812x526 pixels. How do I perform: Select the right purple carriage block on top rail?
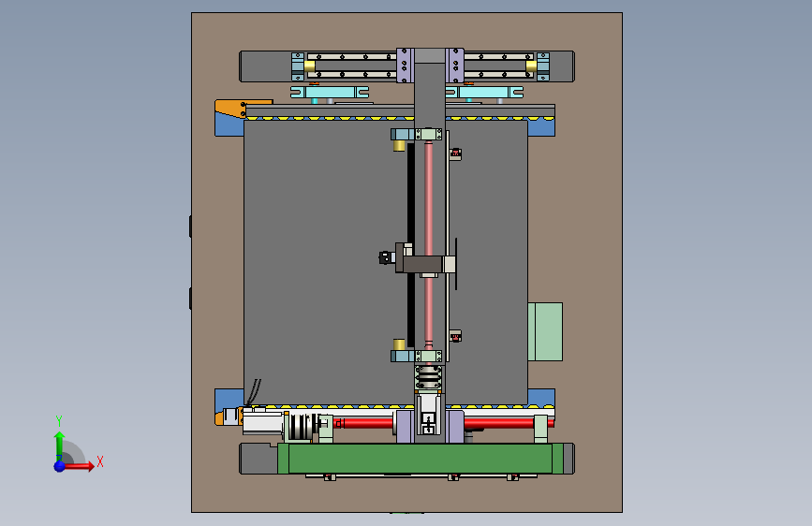click(454, 66)
